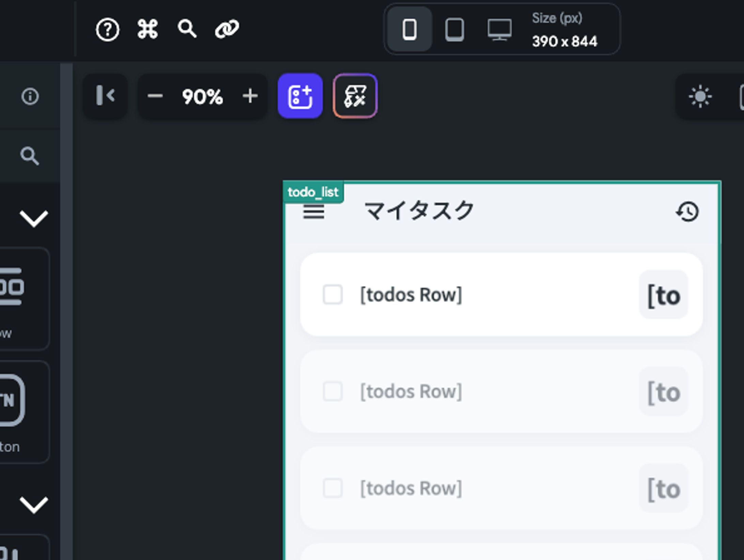Open the hamburger menu in app bar
The height and width of the screenshot is (560, 744).
pos(313,212)
